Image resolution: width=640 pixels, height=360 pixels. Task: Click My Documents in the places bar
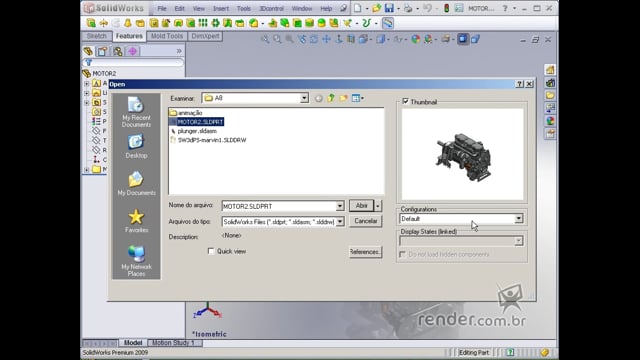tap(136, 183)
